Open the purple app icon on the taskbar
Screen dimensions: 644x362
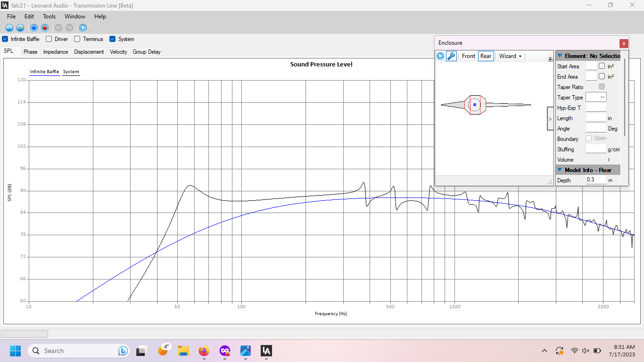(x=225, y=351)
